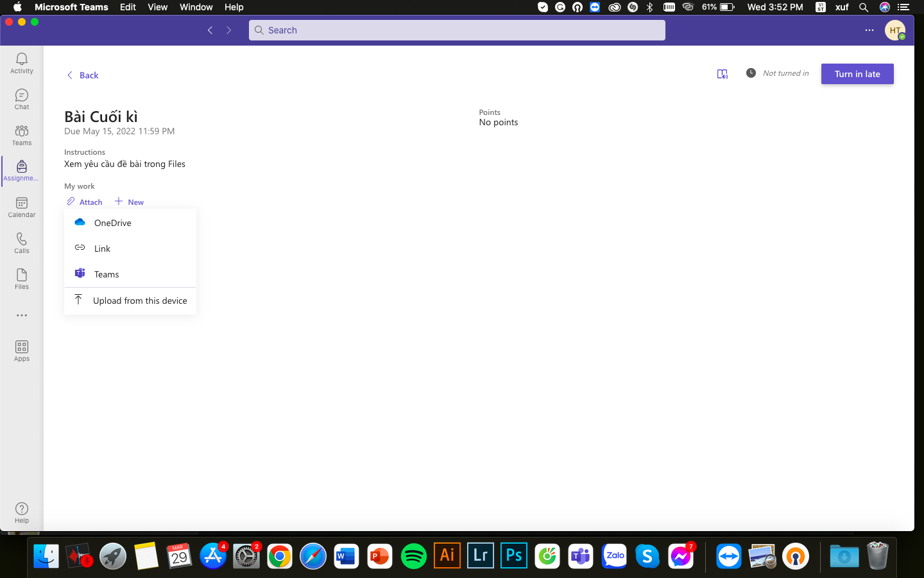Open Help at sidebar bottom

(22, 512)
